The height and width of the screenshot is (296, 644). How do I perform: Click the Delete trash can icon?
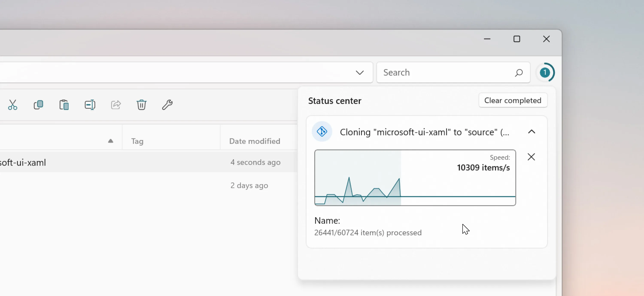(141, 105)
